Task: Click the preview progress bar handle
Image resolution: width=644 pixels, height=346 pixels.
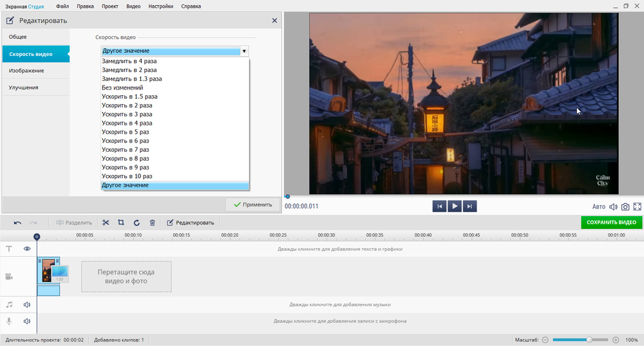Action: point(287,197)
